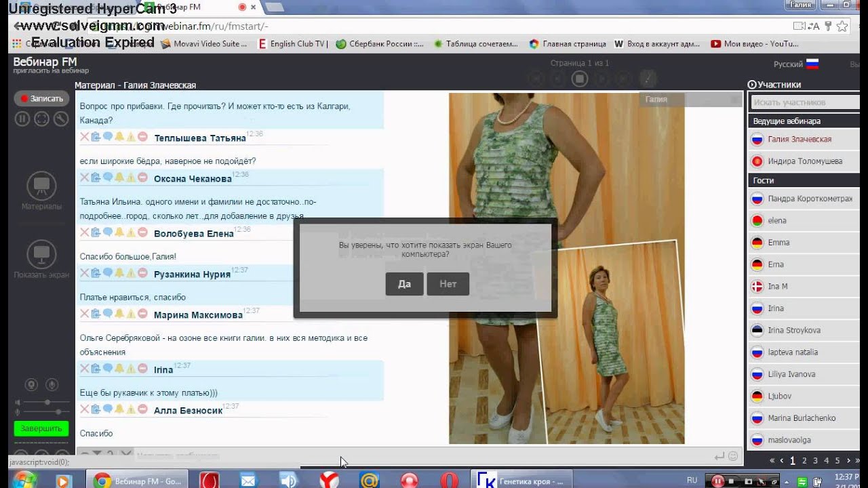Focus the Искать участников search field

click(806, 102)
